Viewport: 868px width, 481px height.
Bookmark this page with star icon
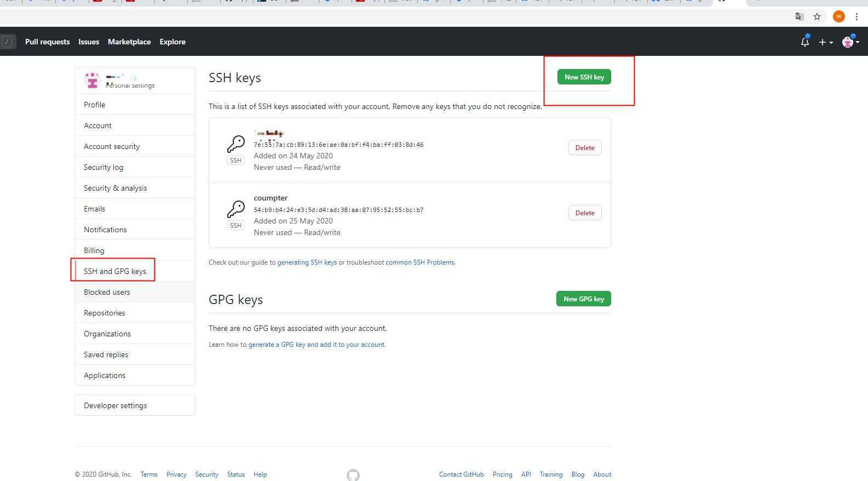pyautogui.click(x=817, y=16)
